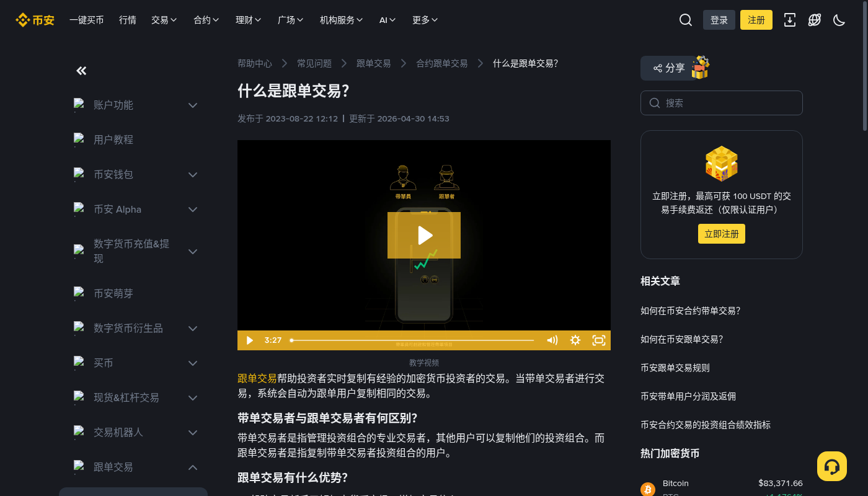Click the 分享 share button
Image resolution: width=868 pixels, height=496 pixels.
669,68
